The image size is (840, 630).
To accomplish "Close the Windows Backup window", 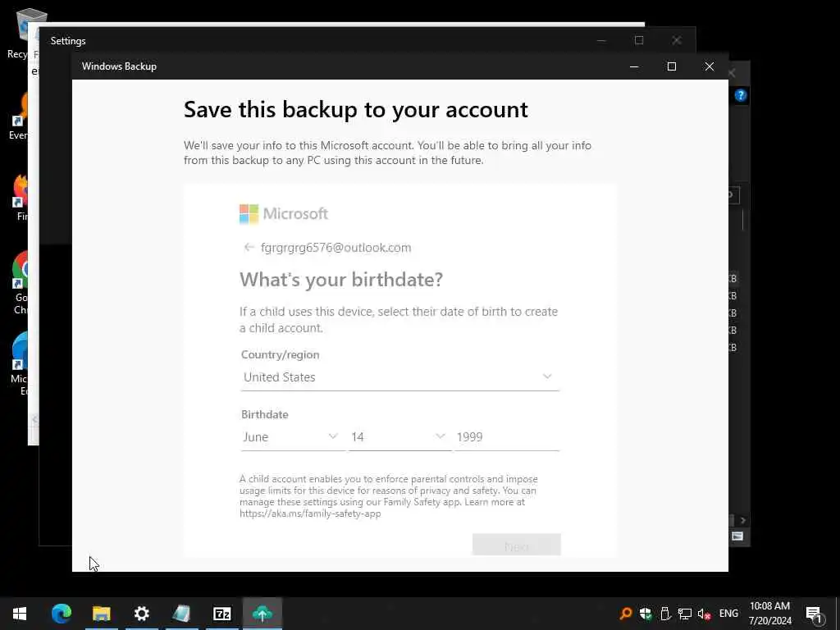I will [710, 66].
